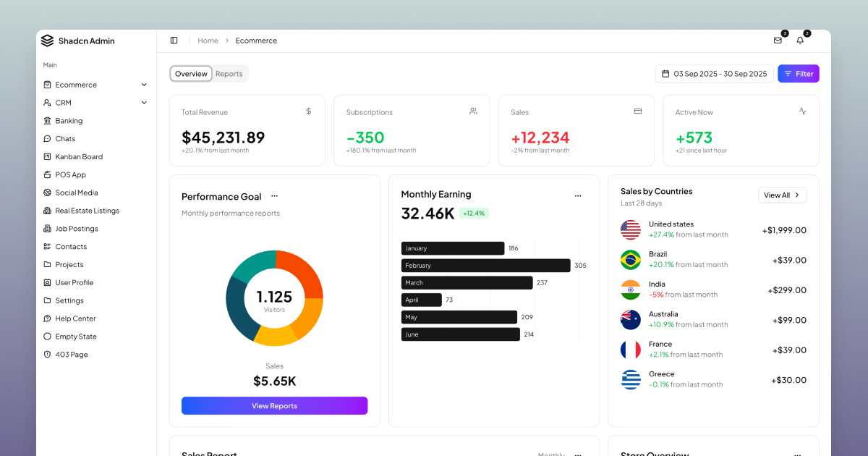Switch to the Reports tab

tap(229, 74)
